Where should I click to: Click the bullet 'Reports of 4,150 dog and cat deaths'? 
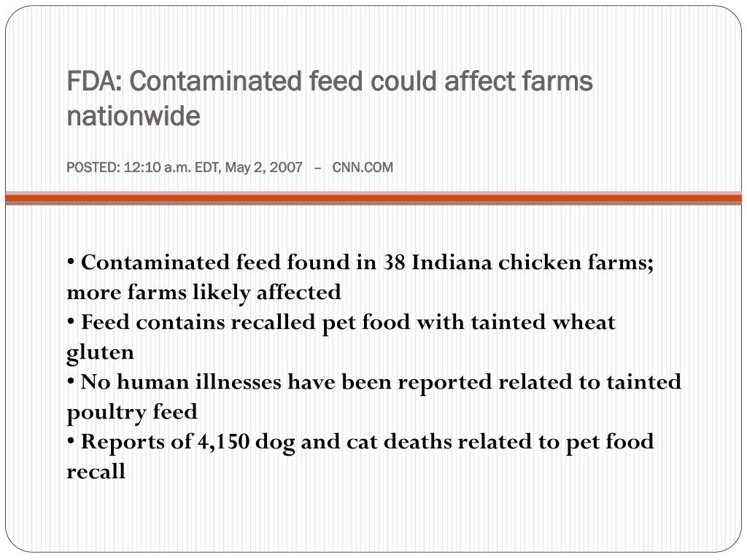click(360, 456)
